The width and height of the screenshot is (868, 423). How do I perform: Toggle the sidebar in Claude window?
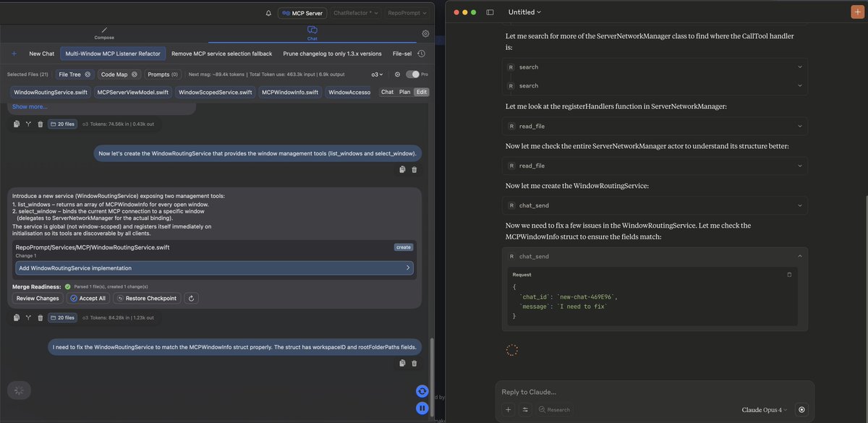pyautogui.click(x=490, y=12)
